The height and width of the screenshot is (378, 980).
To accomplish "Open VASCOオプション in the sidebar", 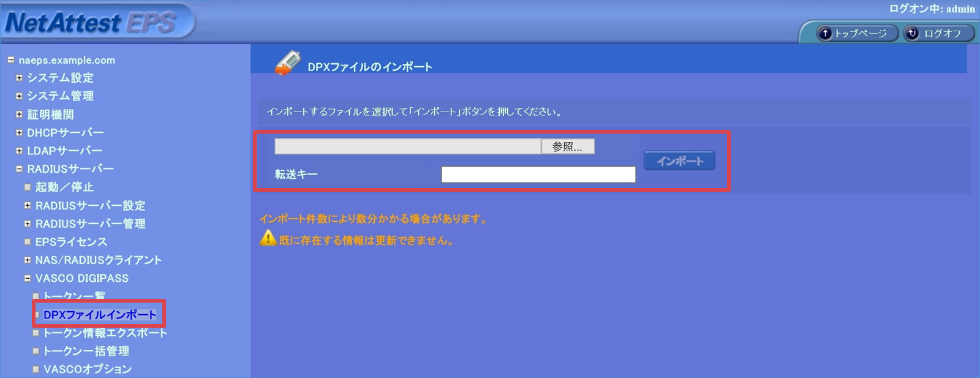I will [87, 369].
